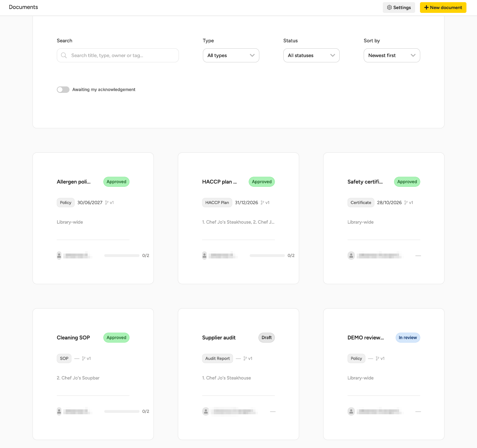Click the HACCP Plan type tag

pyautogui.click(x=217, y=202)
